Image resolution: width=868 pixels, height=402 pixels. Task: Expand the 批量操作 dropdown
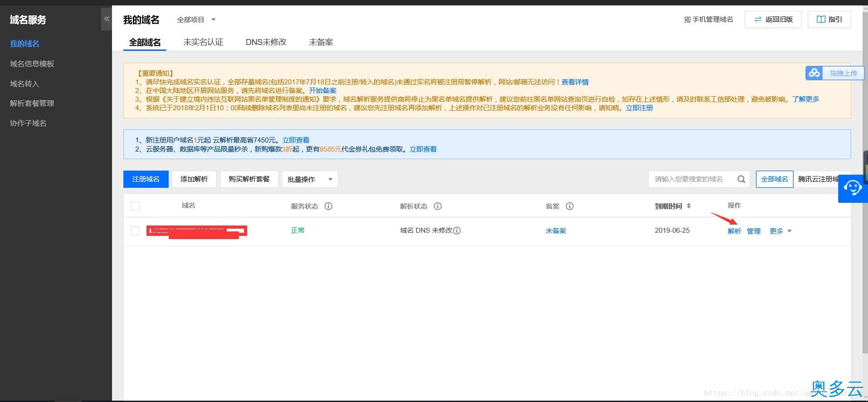310,179
